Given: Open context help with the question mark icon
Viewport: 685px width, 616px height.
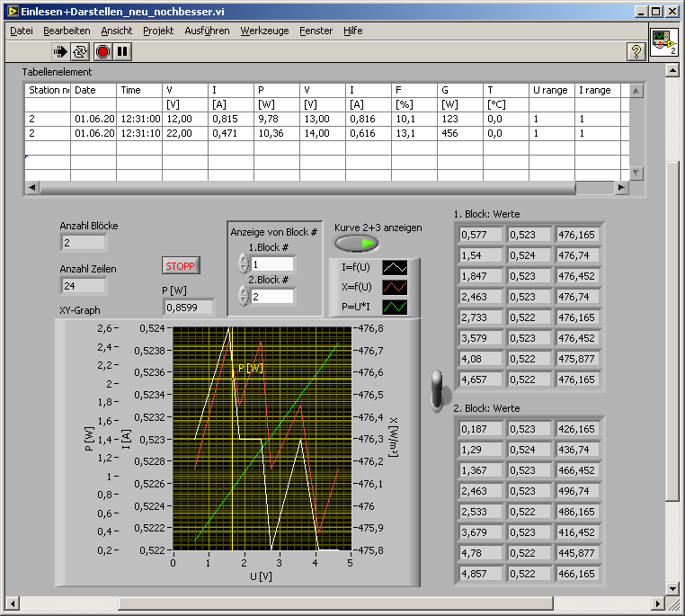Looking at the screenshot, I should click(636, 51).
